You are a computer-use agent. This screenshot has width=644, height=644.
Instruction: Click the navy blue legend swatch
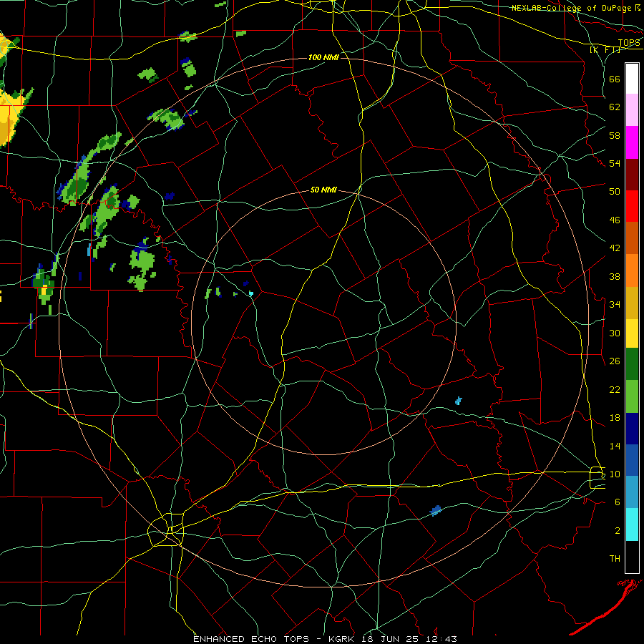tap(632, 429)
